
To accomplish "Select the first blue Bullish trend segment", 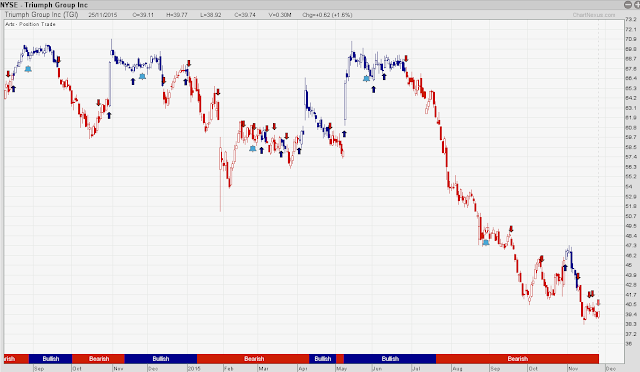I will [x=51, y=359].
